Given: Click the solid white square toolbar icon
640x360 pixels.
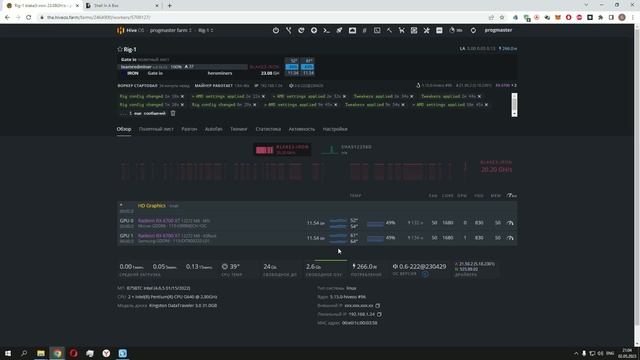Looking at the screenshot, I should point(439,30).
